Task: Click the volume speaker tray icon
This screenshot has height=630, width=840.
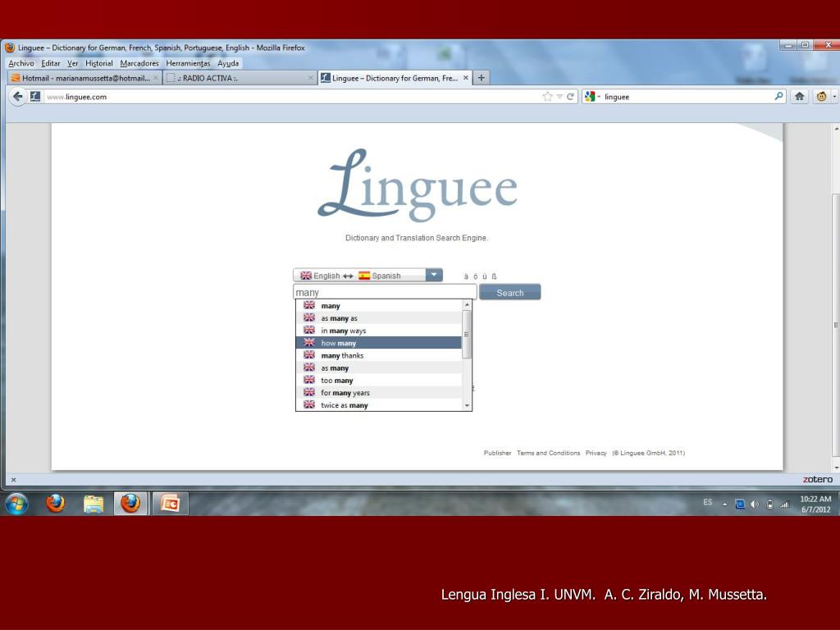Action: 755,504
